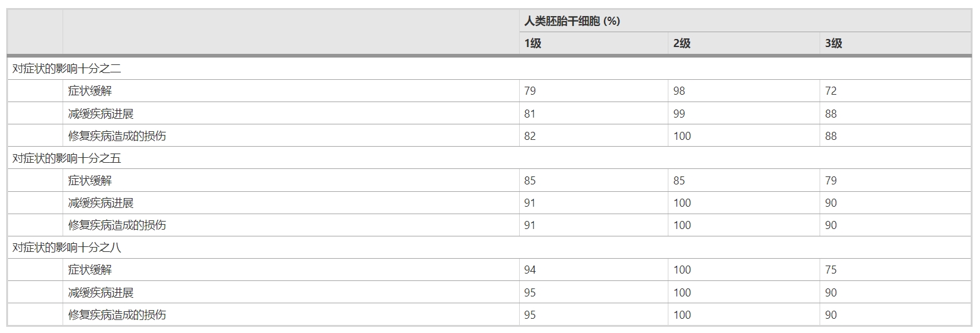Click the 对症状的影响十分之八 group row
The width and height of the screenshot is (980, 333).
click(x=67, y=248)
